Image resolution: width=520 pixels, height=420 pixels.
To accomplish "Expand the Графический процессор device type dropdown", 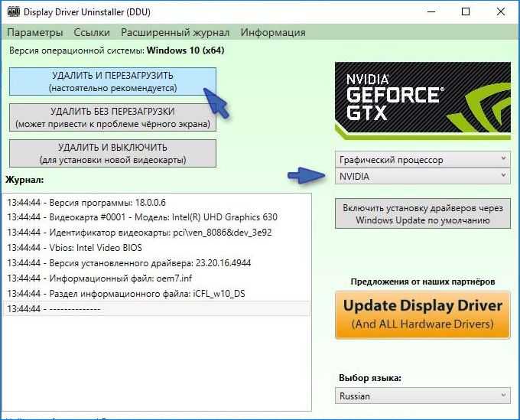I will pyautogui.click(x=423, y=160).
